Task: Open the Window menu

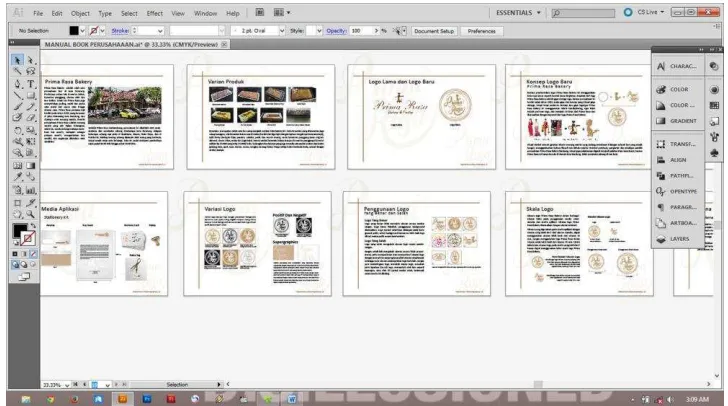Action: click(206, 13)
